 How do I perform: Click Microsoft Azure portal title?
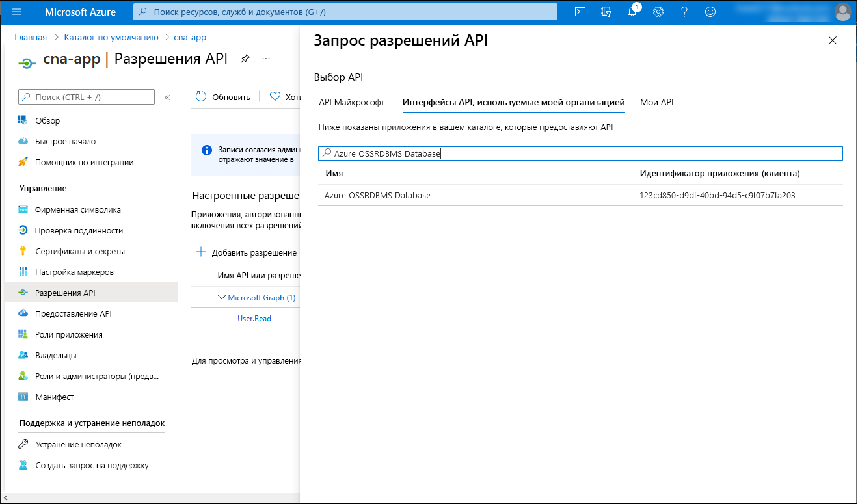click(81, 12)
